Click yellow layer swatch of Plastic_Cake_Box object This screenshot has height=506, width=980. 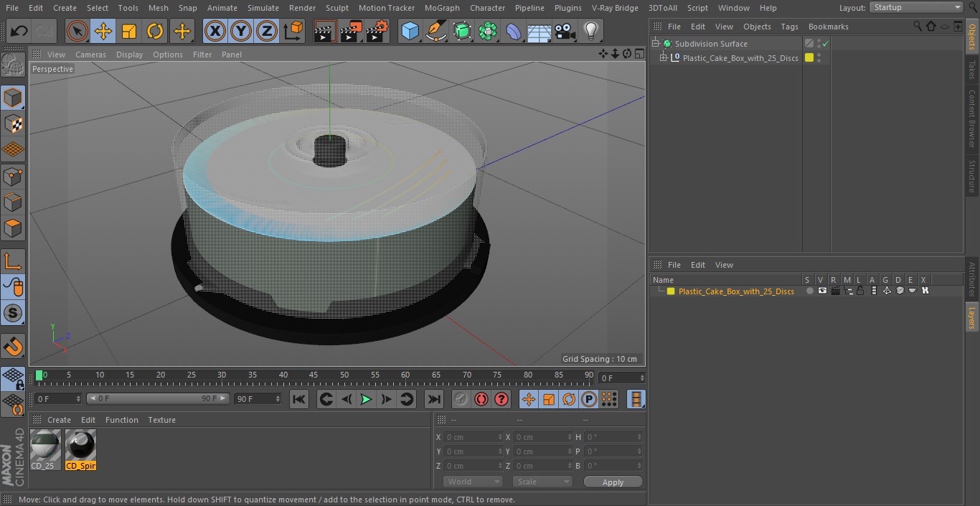click(x=809, y=58)
